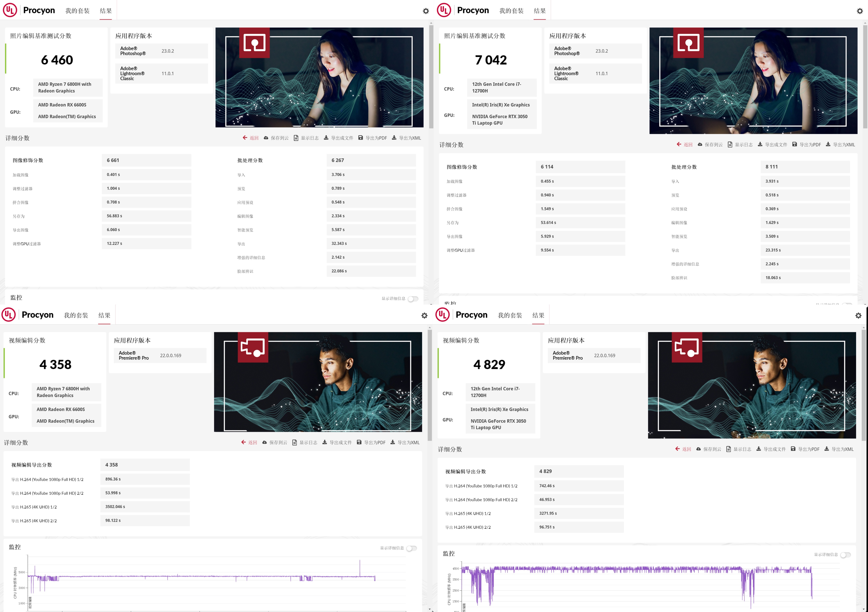
Task: Select 结果 tab in the 4 829 score window
Action: pyautogui.click(x=538, y=315)
